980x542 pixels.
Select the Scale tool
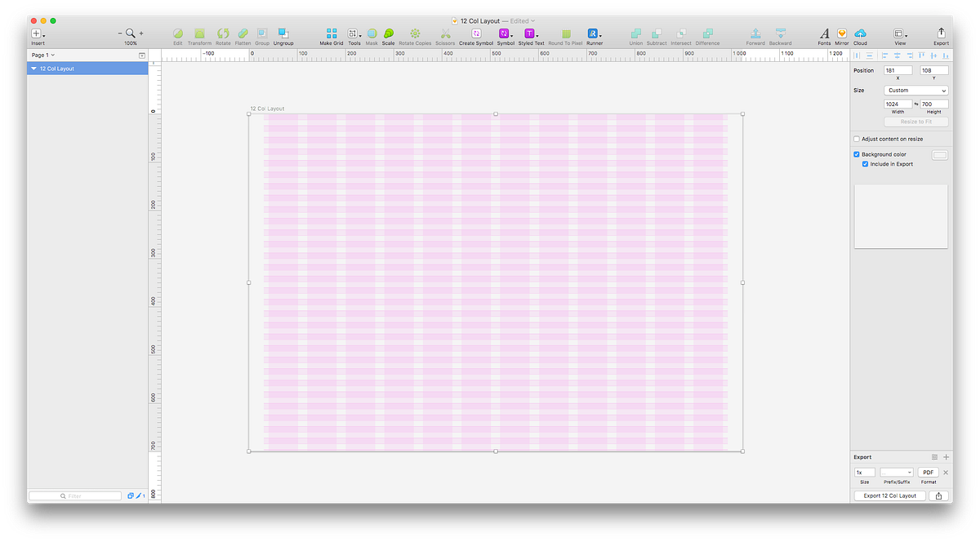(x=388, y=33)
